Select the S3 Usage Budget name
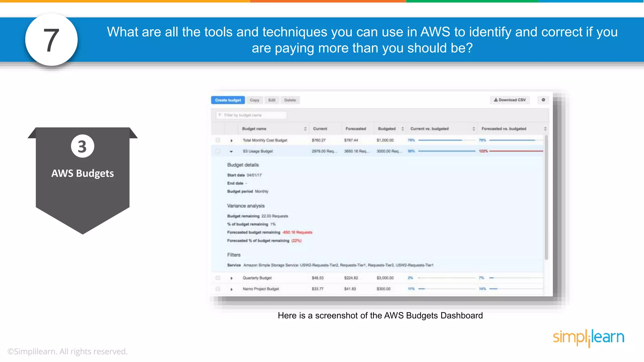Screen dimensions: 644x362 pos(258,151)
